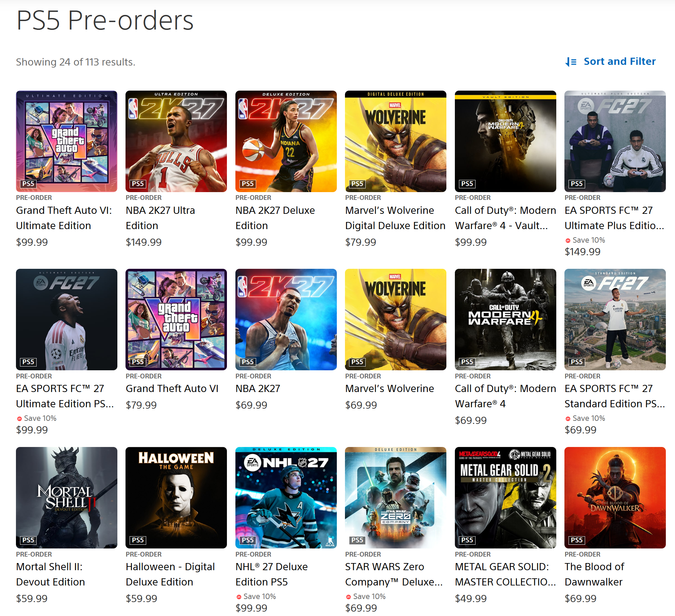Click the FC 27 Ultimate Edition cover image
The width and height of the screenshot is (675, 616).
[66, 319]
